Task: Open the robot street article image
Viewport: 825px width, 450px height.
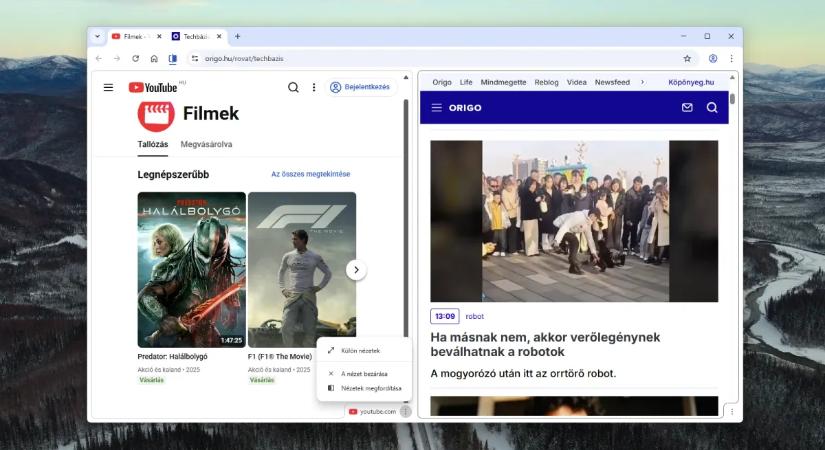Action: 574,221
